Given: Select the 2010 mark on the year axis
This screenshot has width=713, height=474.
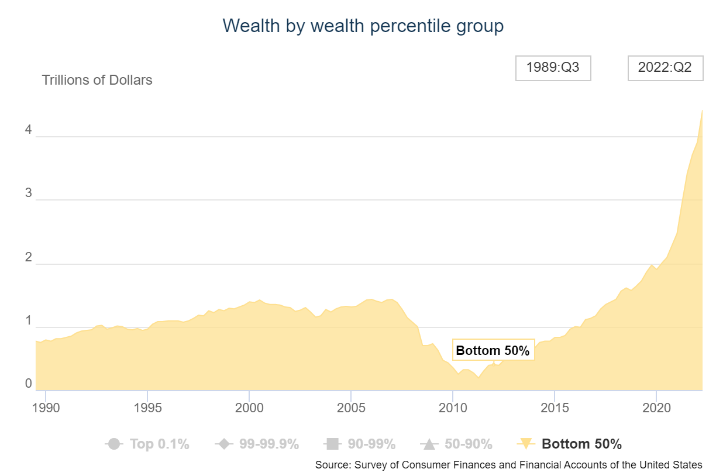Looking at the screenshot, I should click(452, 408).
